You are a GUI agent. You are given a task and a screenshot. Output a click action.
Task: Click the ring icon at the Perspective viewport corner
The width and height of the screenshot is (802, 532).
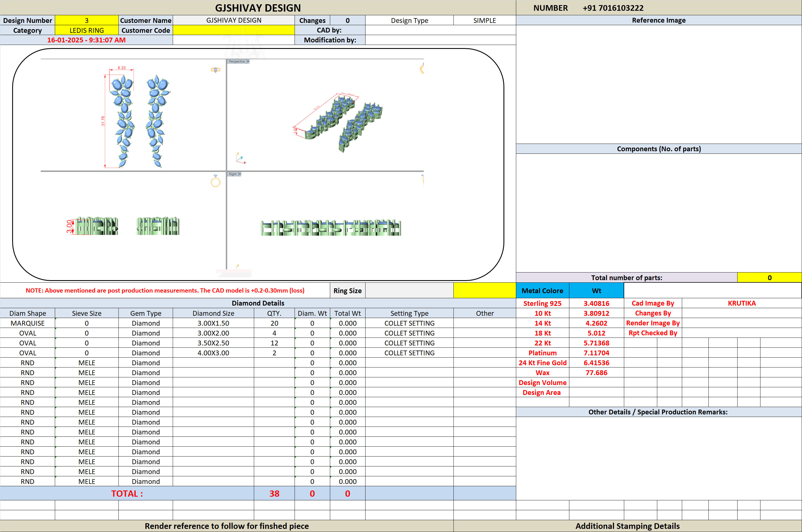[422, 68]
